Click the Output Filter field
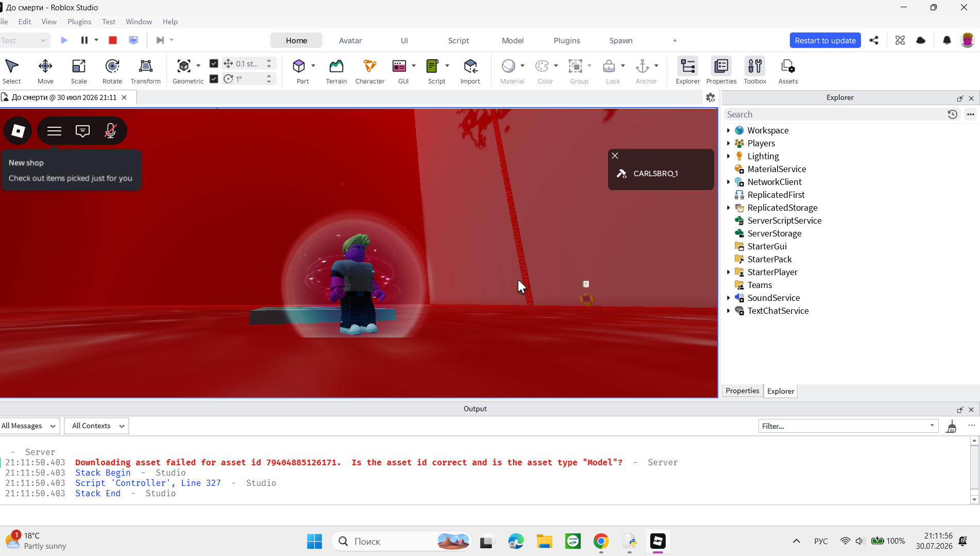Screen dimensions: 980x556 847,426
